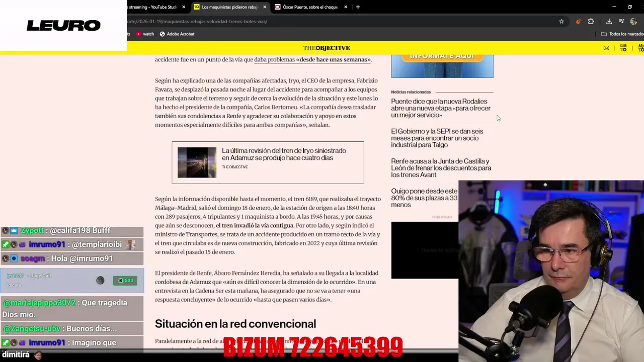Image resolution: width=644 pixels, height=362 pixels.
Task: Read 'Puente dice que la nueva Rodalies' article
Action: 441,108
